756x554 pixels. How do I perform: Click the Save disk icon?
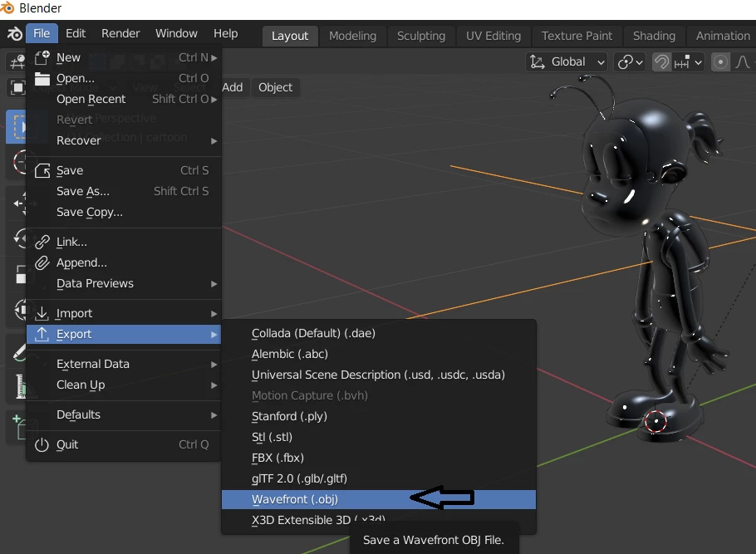(42, 170)
